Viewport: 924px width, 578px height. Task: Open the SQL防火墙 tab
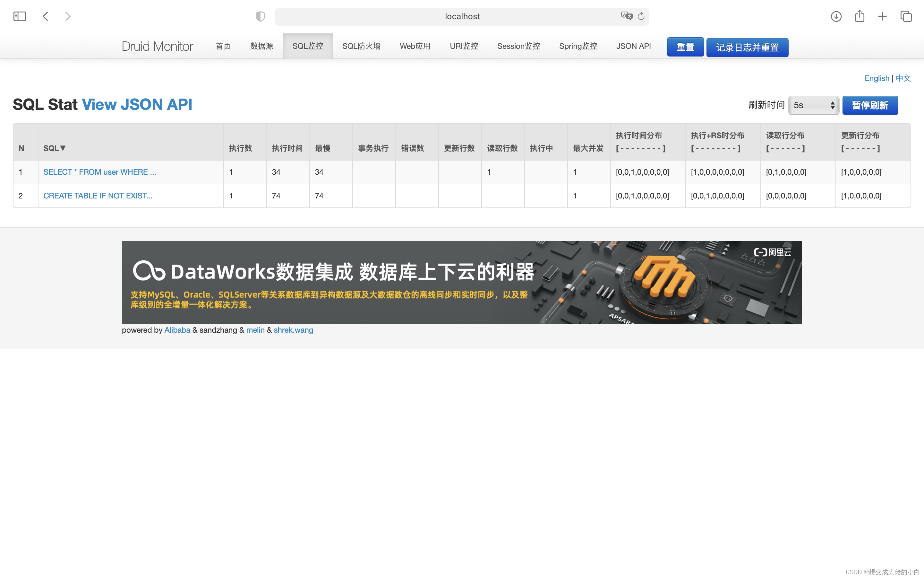(x=361, y=46)
